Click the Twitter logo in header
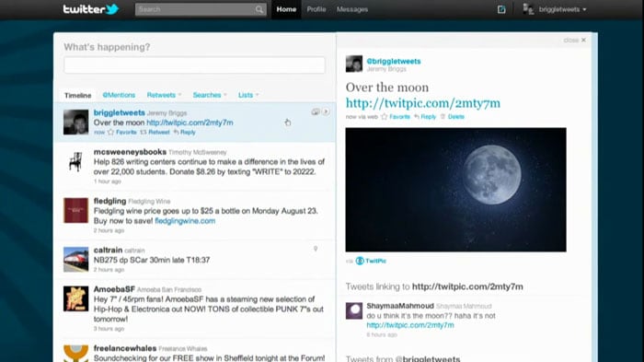The height and width of the screenshot is (362, 644). pos(91,9)
